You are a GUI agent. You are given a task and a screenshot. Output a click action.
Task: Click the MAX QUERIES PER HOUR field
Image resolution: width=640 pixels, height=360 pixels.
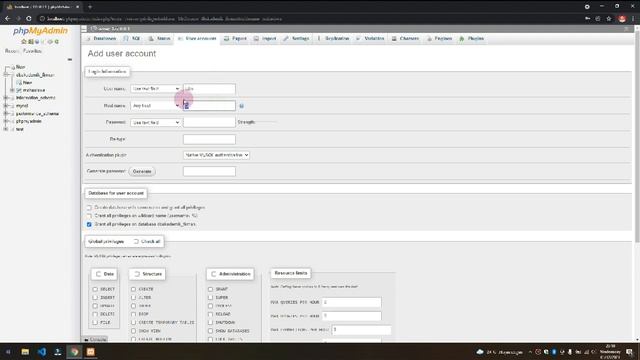tap(352, 302)
